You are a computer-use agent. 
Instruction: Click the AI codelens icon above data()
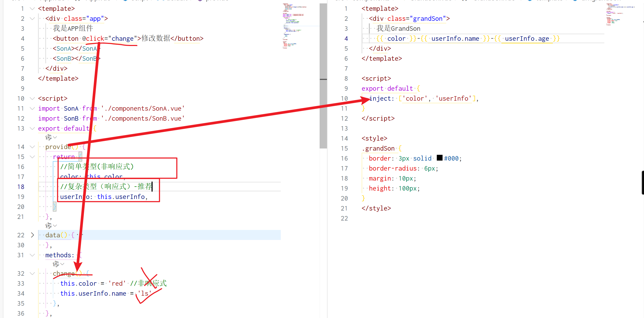[x=48, y=226]
